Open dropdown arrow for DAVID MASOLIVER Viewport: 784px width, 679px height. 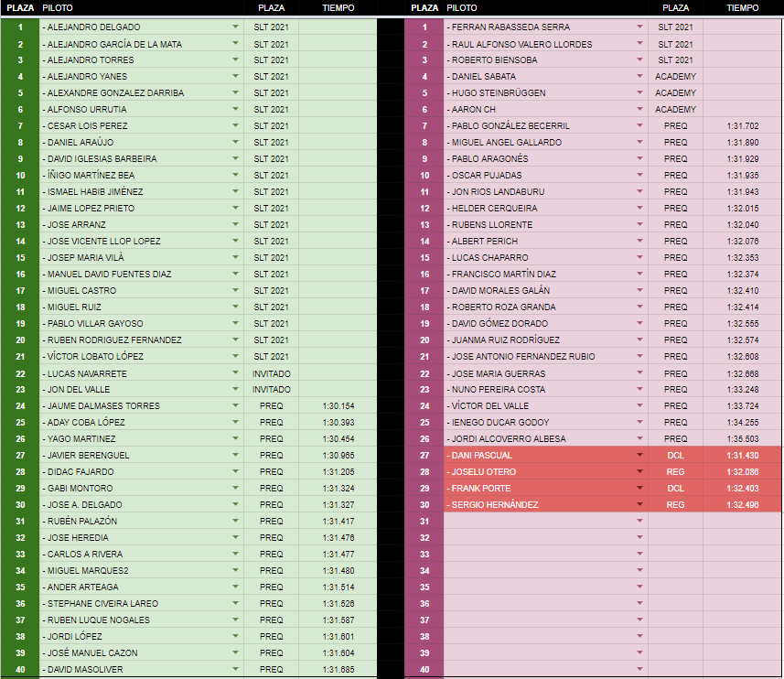(235, 669)
